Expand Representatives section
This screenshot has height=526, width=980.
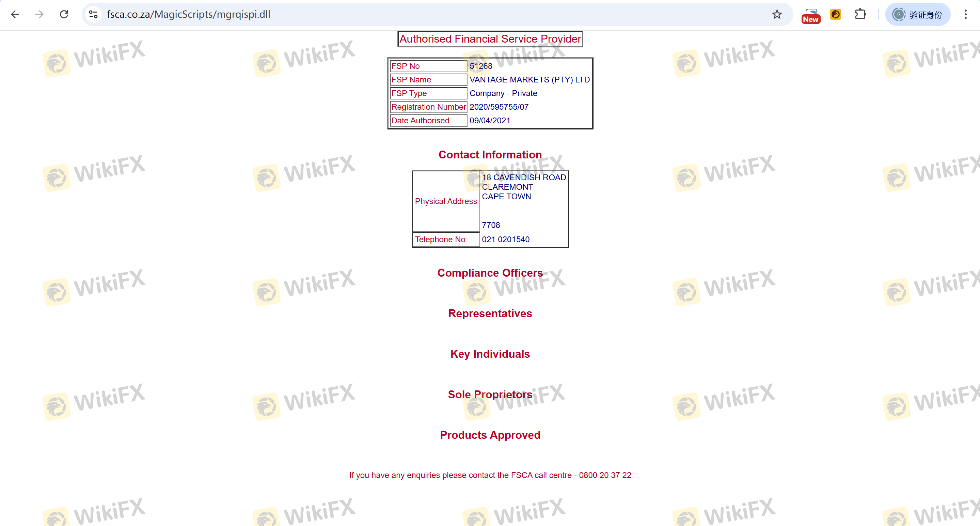490,313
